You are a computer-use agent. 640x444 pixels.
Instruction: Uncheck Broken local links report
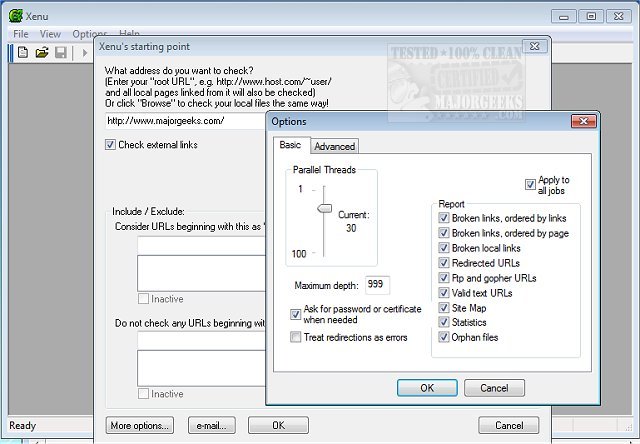tap(444, 248)
